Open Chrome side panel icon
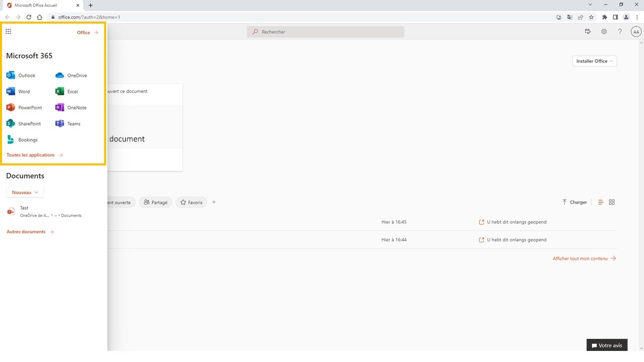This screenshot has height=362, width=644. pyautogui.click(x=615, y=17)
